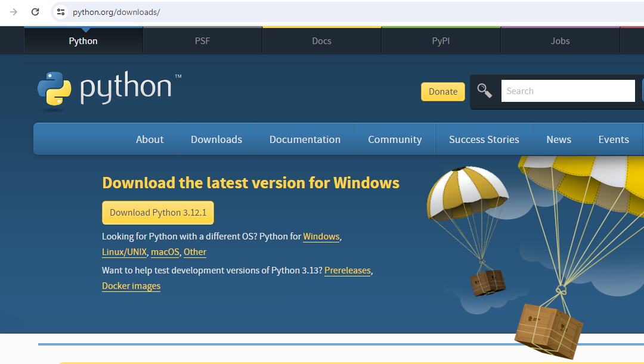644x364 pixels.
Task: Go to the PyPI top tab
Action: (441, 41)
